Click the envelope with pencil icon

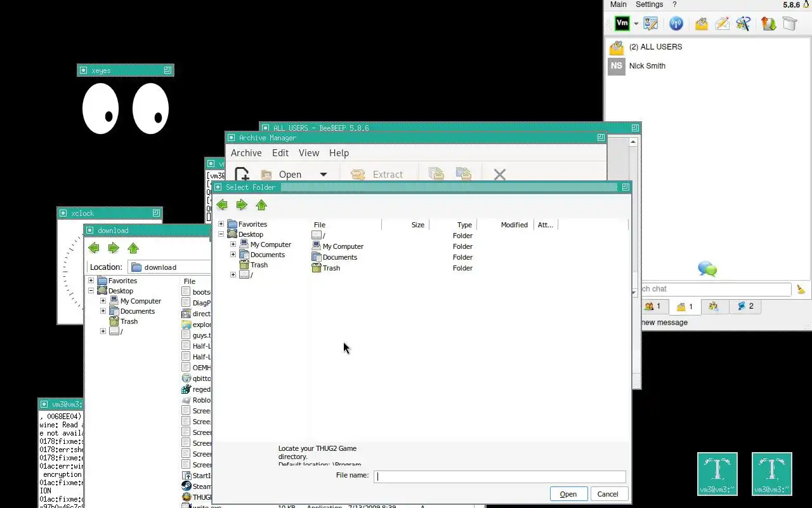[722, 23]
